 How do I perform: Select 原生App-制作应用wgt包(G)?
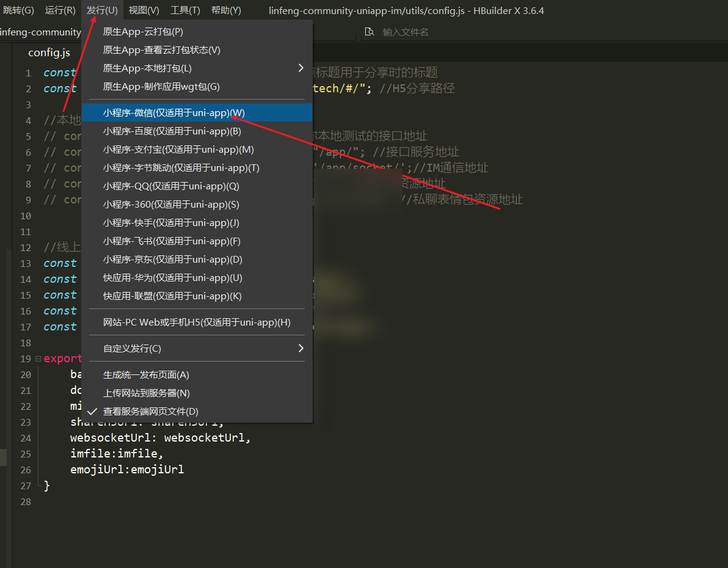[197, 86]
